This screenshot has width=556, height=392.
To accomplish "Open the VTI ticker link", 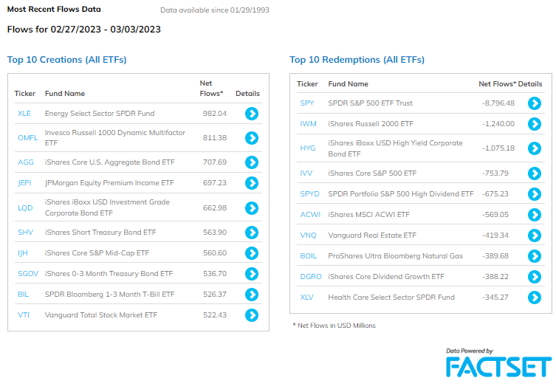I will click(x=24, y=315).
